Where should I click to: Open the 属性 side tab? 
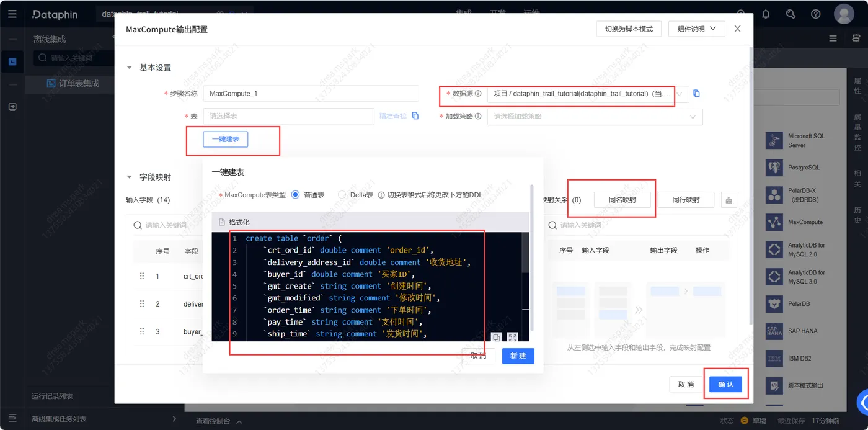(857, 86)
